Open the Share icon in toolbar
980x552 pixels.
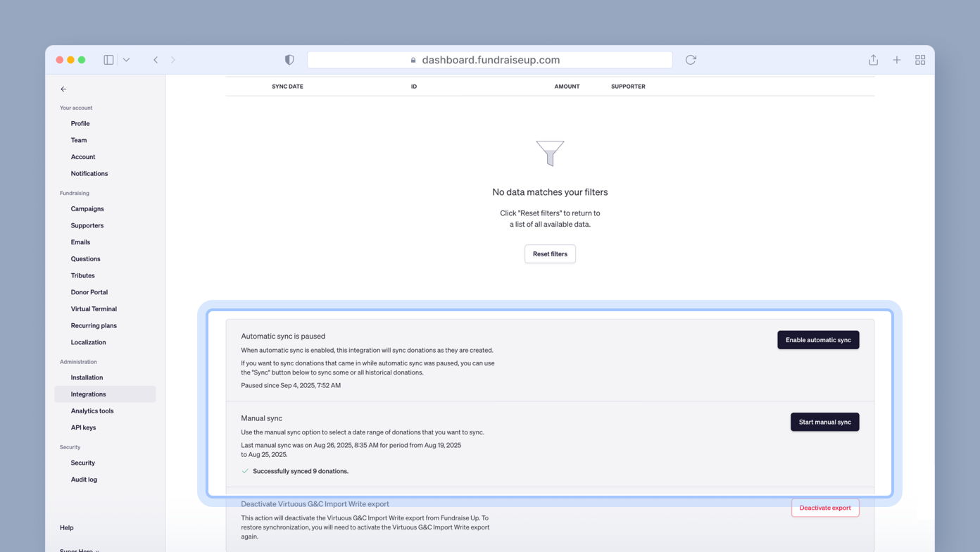pos(873,60)
